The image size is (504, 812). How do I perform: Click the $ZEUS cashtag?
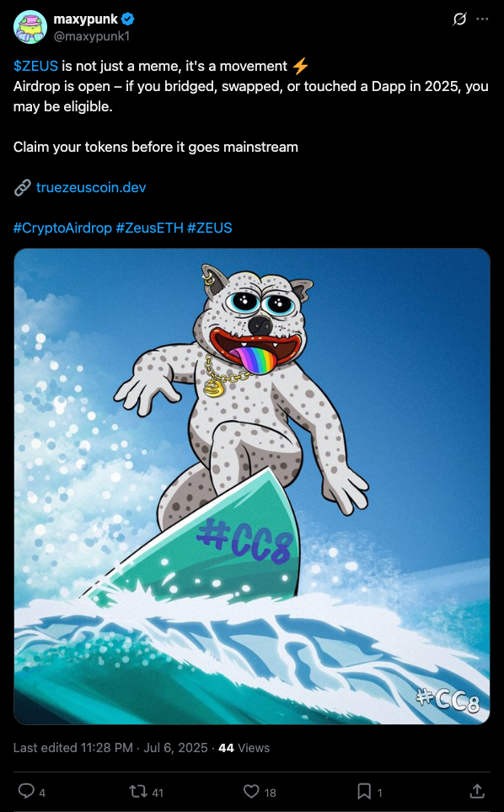tap(35, 67)
